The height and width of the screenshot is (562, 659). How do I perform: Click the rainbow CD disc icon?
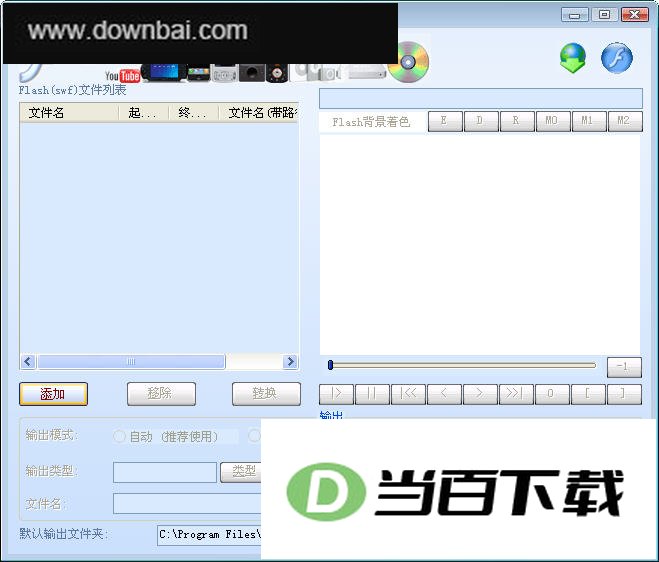[x=408, y=62]
